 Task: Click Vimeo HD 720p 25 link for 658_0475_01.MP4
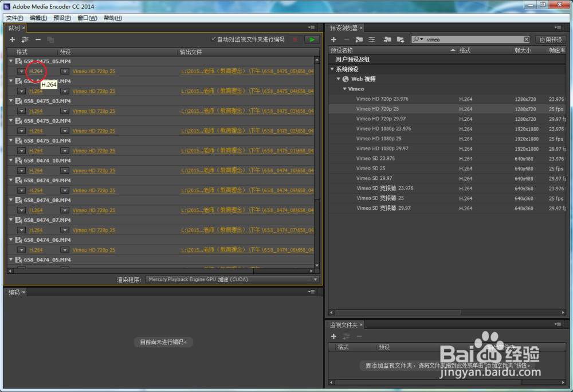(x=93, y=151)
